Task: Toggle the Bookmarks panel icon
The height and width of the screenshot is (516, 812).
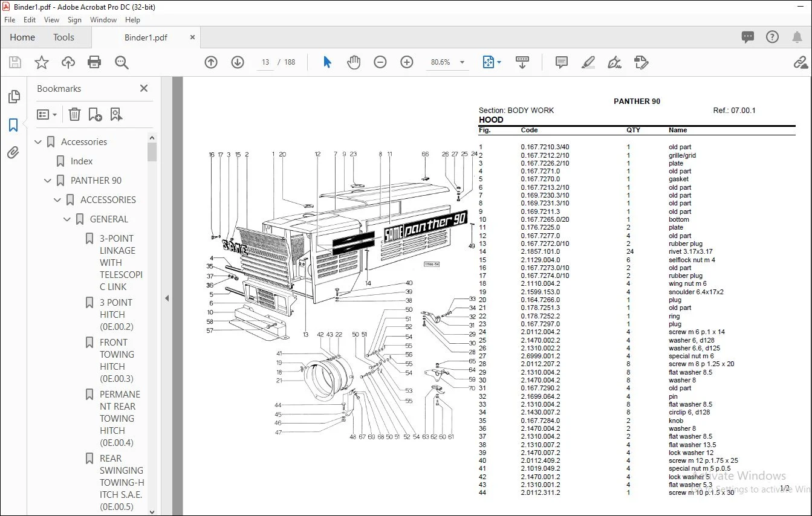Action: point(13,125)
